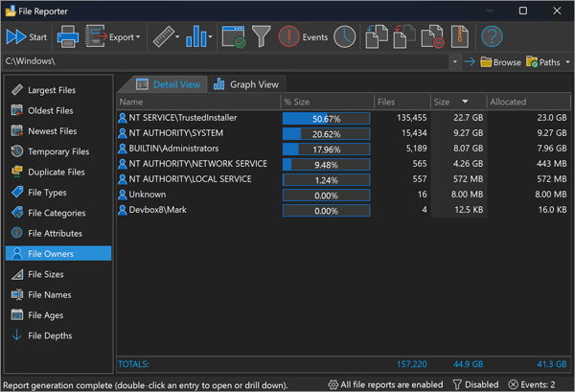This screenshot has height=392, width=575.
Task: Click the blue go arrow icon
Action: point(470,61)
